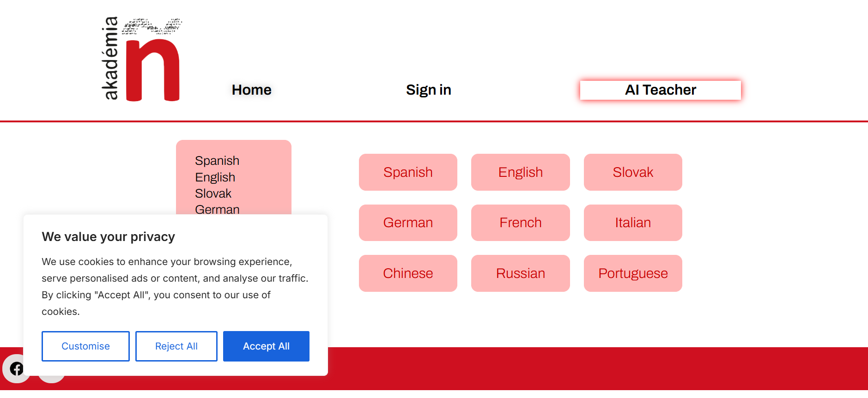Viewport: 868px width, 398px height.
Task: Reject all cookies
Action: [x=176, y=346]
